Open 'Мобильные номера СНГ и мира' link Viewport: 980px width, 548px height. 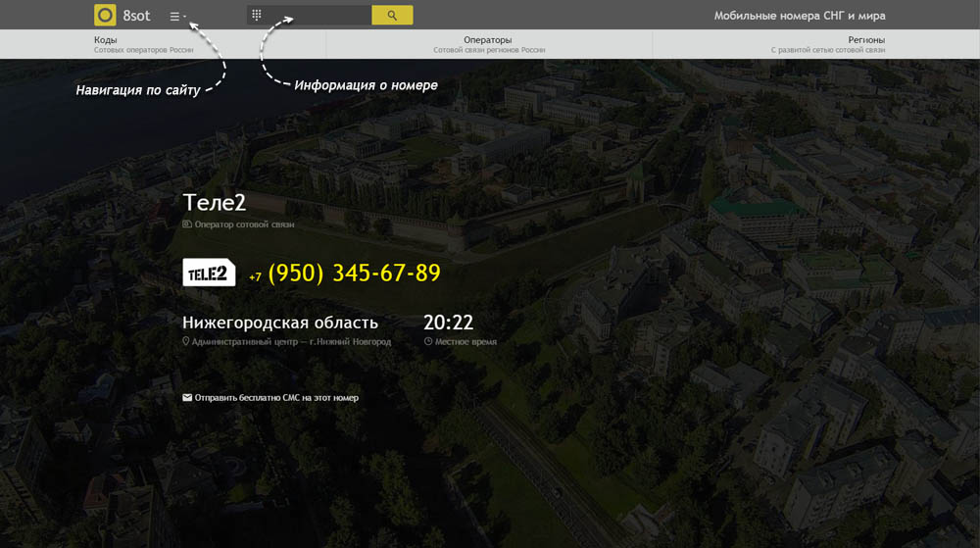800,16
